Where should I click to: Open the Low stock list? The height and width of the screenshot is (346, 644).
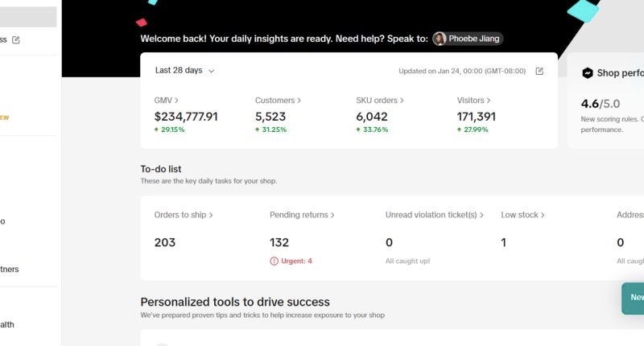[522, 215]
